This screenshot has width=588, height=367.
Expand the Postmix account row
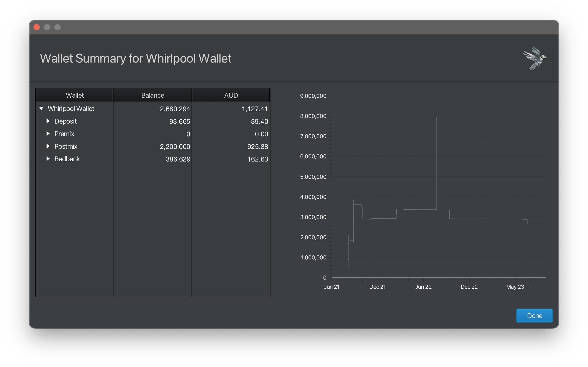coord(48,146)
